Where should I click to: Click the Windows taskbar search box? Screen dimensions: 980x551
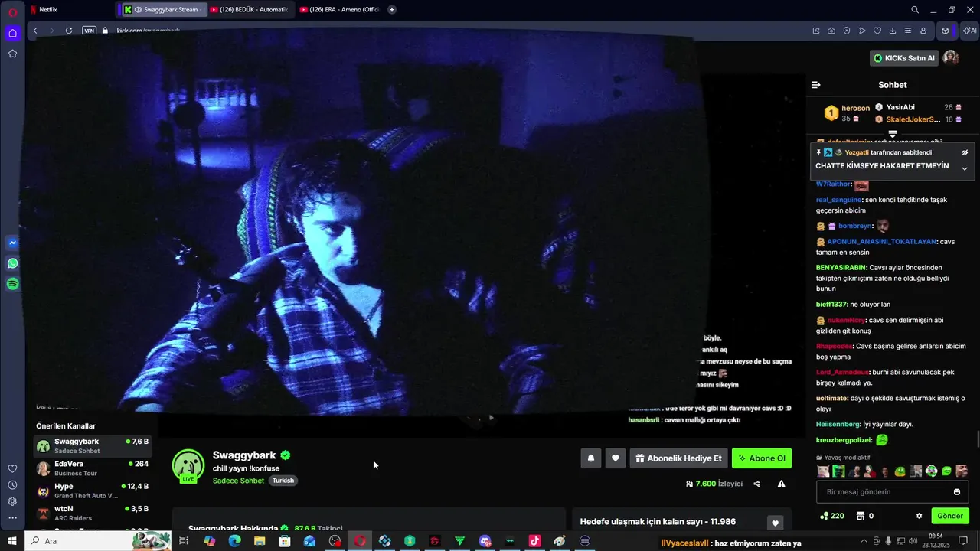(x=98, y=541)
